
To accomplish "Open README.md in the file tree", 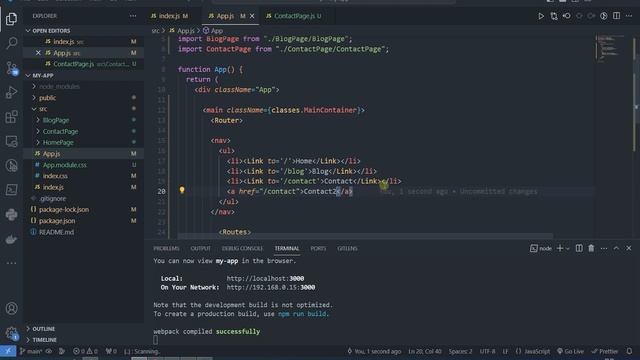I will pyautogui.click(x=56, y=232).
